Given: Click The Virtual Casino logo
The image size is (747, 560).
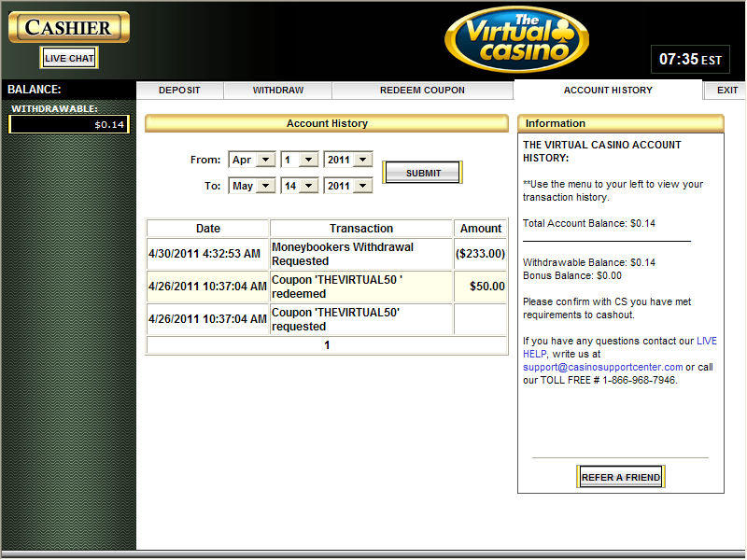Looking at the screenshot, I should 517,39.
